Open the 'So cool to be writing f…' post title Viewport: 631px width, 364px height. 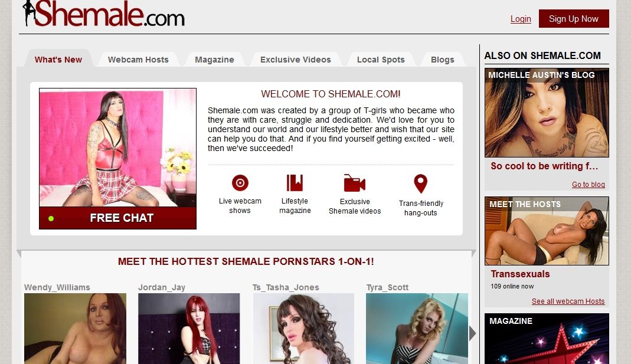click(544, 166)
